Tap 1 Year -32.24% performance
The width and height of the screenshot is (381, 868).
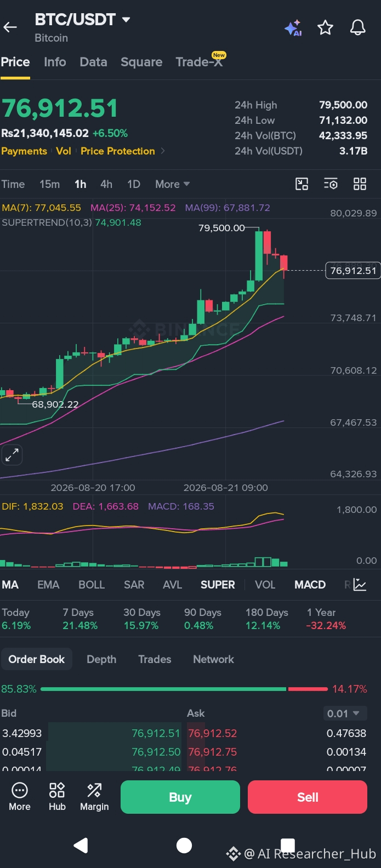pos(326,619)
